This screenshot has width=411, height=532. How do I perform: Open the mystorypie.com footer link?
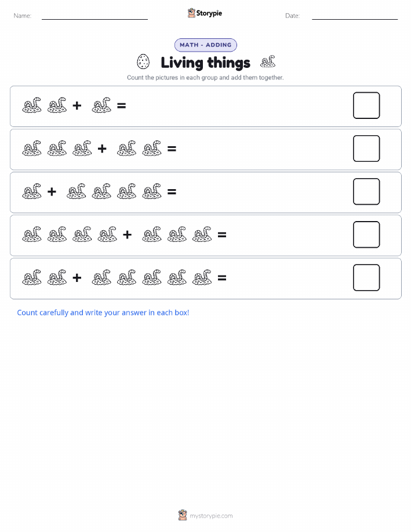point(211,516)
